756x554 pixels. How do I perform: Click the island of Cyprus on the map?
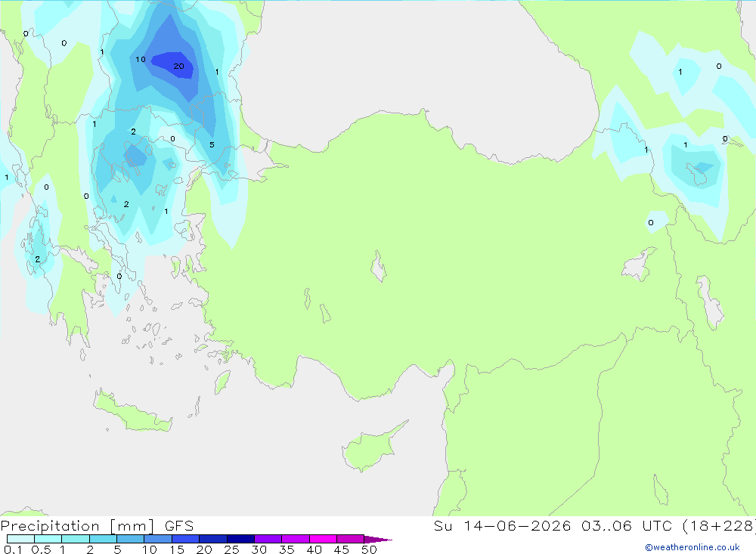(370, 450)
